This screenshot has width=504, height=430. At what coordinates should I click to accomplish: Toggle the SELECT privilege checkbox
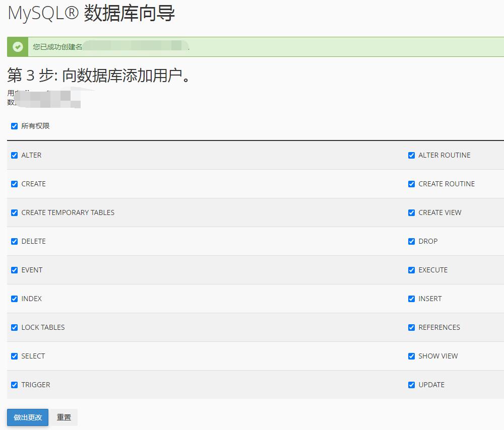pyautogui.click(x=14, y=356)
